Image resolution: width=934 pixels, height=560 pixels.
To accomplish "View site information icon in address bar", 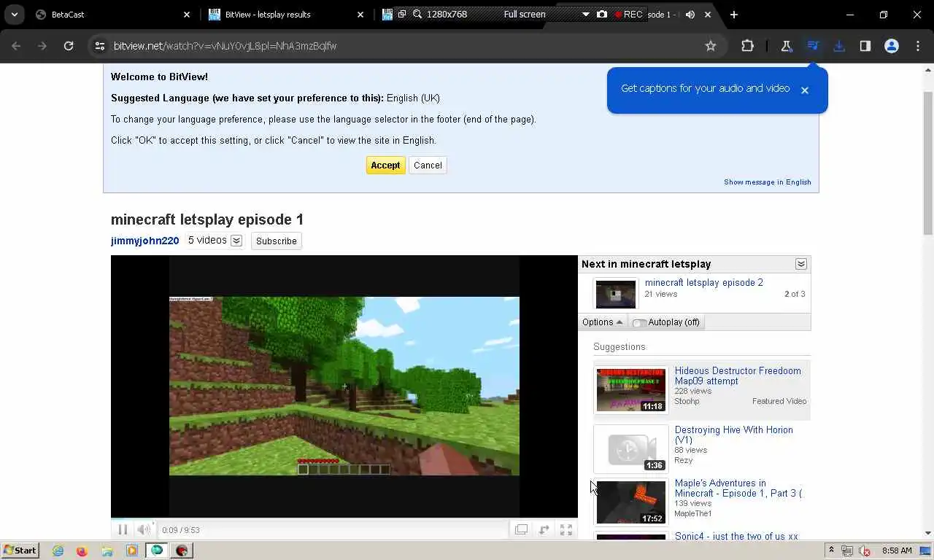I will pos(100,46).
